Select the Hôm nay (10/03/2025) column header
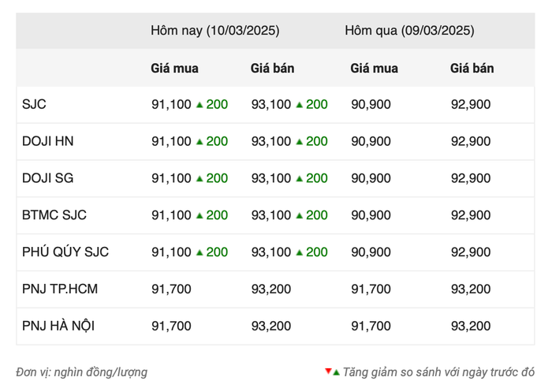552x392 pixels. click(214, 31)
